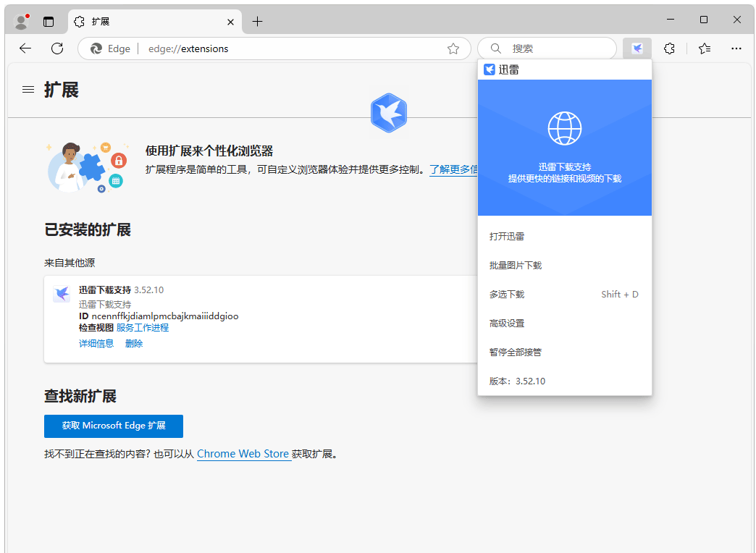Select 打开迅雷 in the popup menu
Image resolution: width=756 pixels, height=553 pixels.
(x=507, y=237)
